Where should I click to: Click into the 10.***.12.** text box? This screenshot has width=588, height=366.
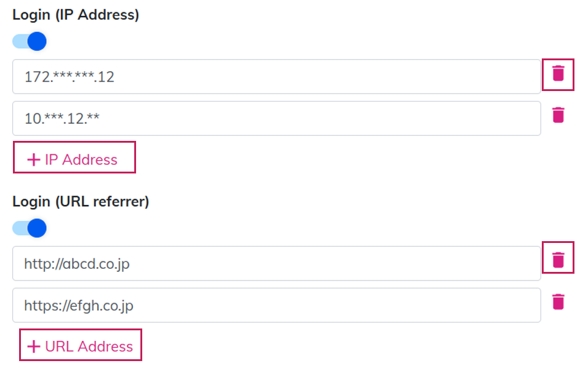click(276, 119)
